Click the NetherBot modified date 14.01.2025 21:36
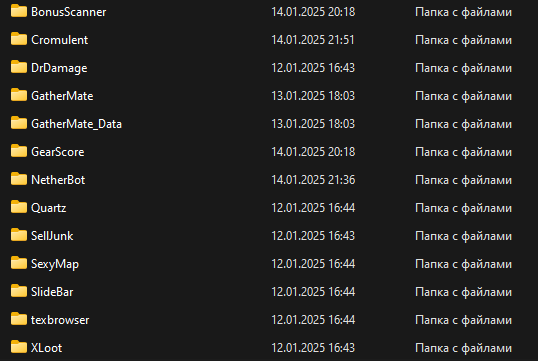This screenshot has width=538, height=361. [313, 180]
